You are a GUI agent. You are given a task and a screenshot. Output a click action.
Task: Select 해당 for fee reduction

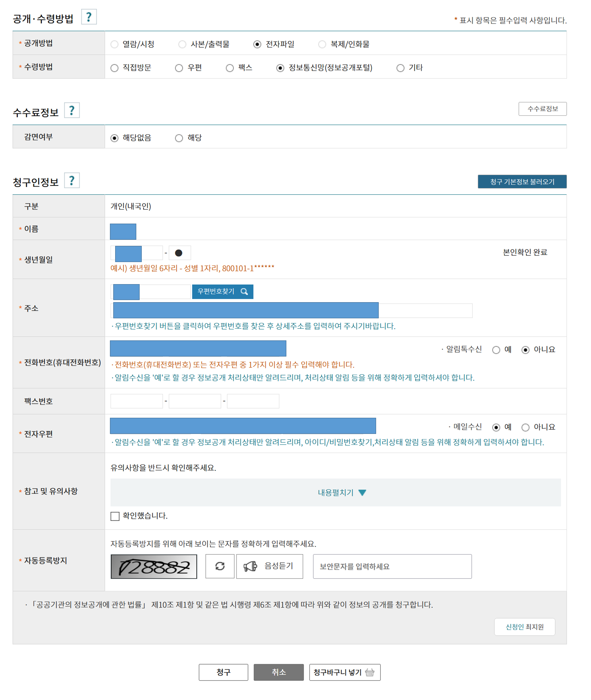179,138
